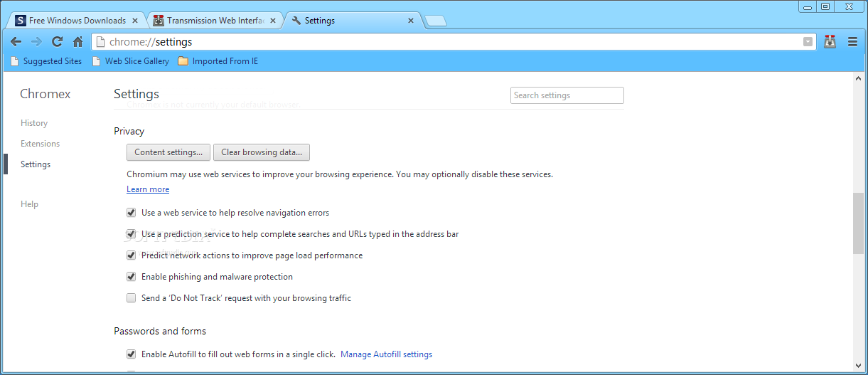Disable phishing and malware protection

[x=131, y=277]
